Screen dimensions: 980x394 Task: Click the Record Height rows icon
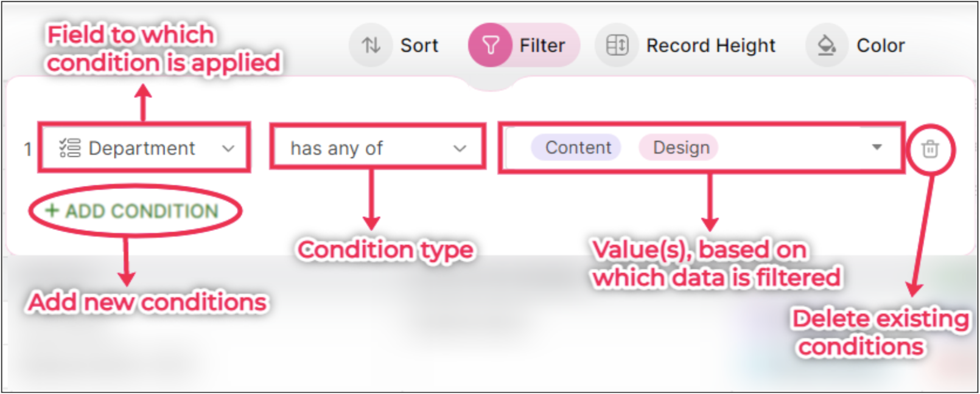[617, 45]
